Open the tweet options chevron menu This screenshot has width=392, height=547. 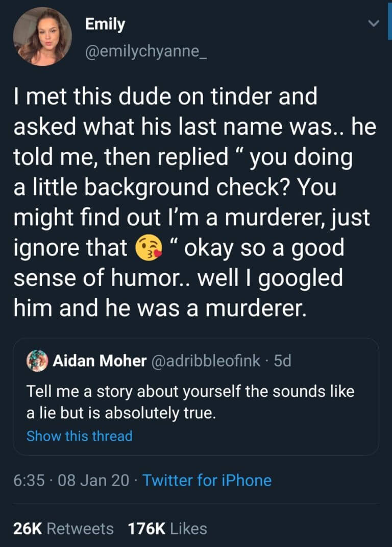click(374, 23)
